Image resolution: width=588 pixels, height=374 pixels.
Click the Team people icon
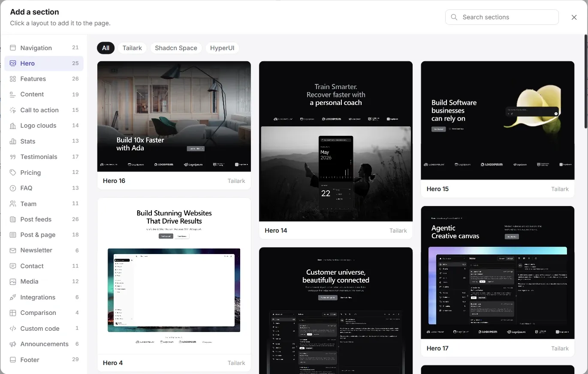point(13,204)
